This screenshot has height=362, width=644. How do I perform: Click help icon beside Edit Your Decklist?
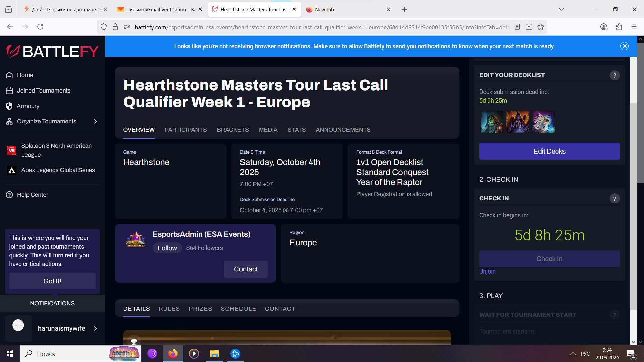pyautogui.click(x=614, y=75)
